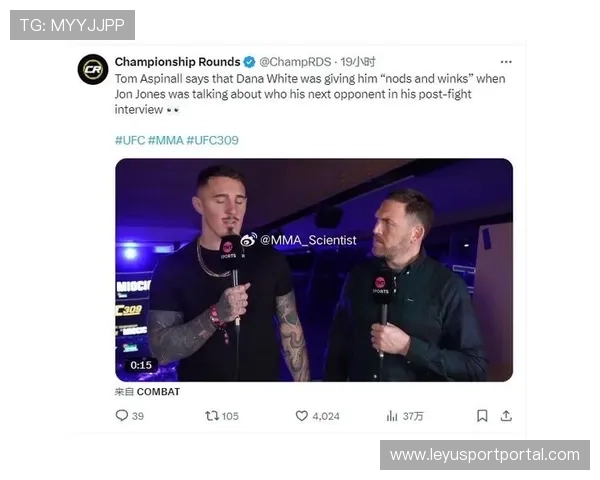Screen dimensions: 600x480
Task: Open the #MMA hashtag
Action: (x=165, y=140)
